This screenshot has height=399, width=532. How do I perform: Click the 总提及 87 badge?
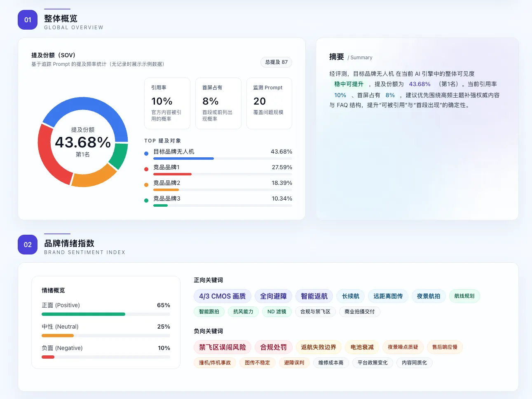click(277, 62)
